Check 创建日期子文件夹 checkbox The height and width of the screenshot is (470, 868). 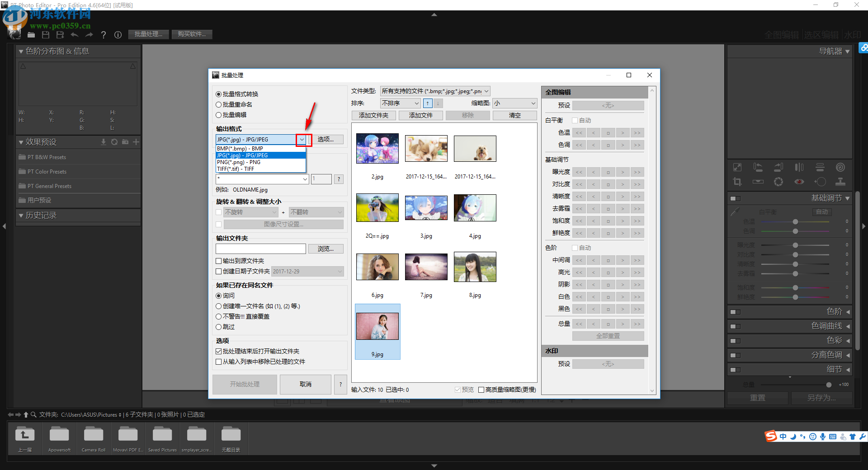point(218,271)
